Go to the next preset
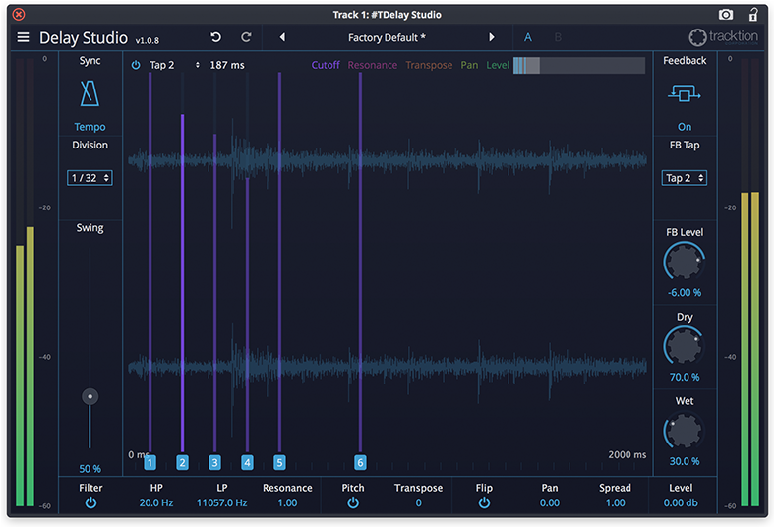This screenshot has height=532, width=778. click(491, 37)
